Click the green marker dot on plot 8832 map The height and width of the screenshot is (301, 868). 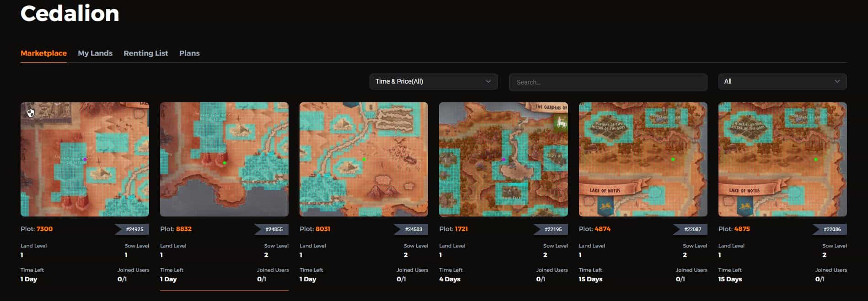pos(225,163)
